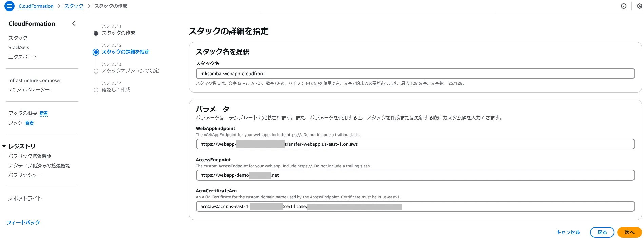Open アクティブ化済みの拡張機能 in the sidebar
This screenshot has width=644, height=251.
coord(39,165)
